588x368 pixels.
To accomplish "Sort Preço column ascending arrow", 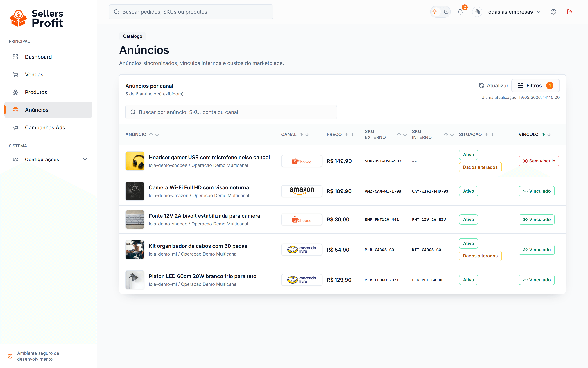I will (347, 134).
